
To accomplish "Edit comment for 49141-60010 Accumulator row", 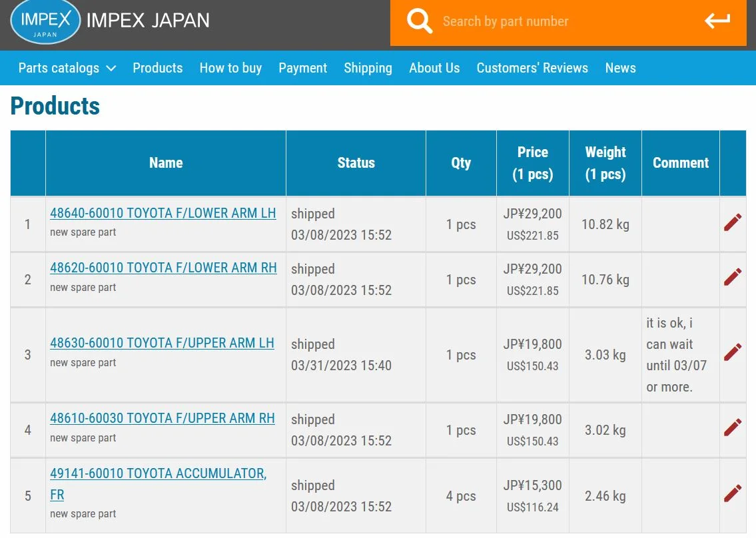I will (733, 493).
